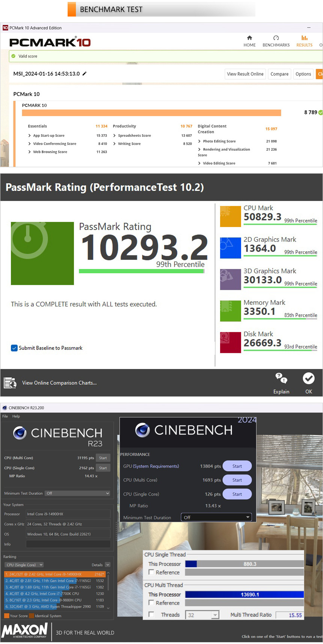
Task: Uncheck Submit Baseline to Passmark
Action: [14, 348]
